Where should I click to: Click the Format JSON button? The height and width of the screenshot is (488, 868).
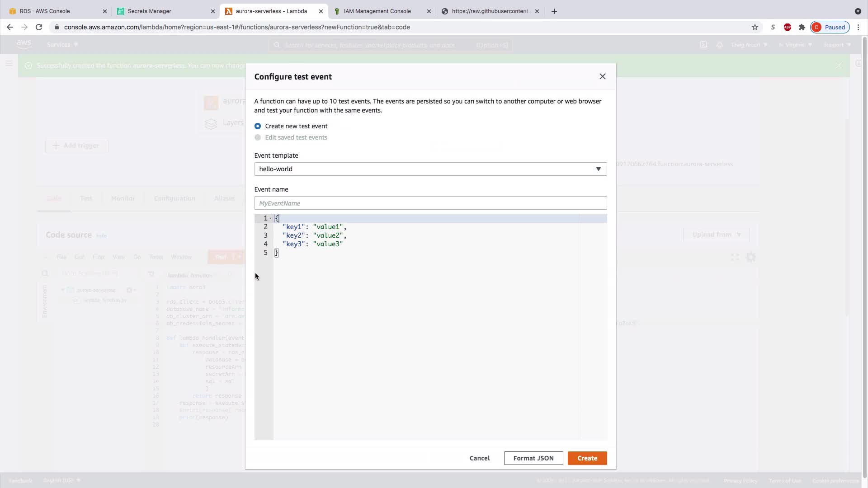tap(533, 458)
